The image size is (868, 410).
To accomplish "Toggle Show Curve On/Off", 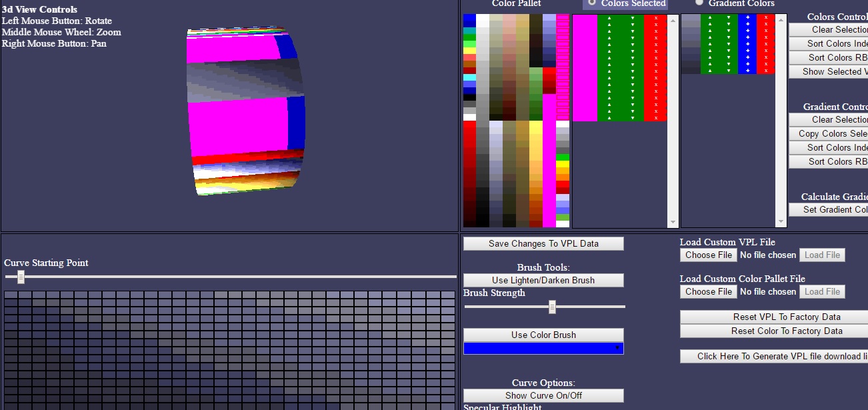I will 543,395.
